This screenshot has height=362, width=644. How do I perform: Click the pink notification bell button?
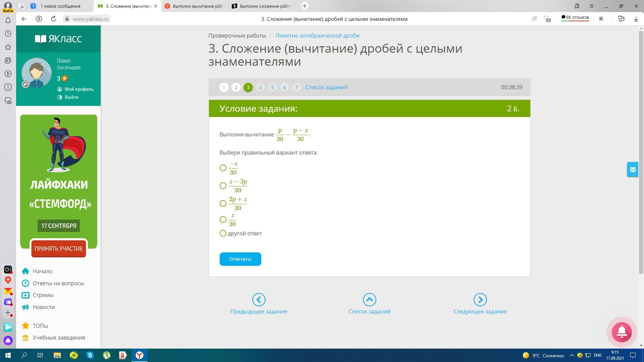click(622, 332)
